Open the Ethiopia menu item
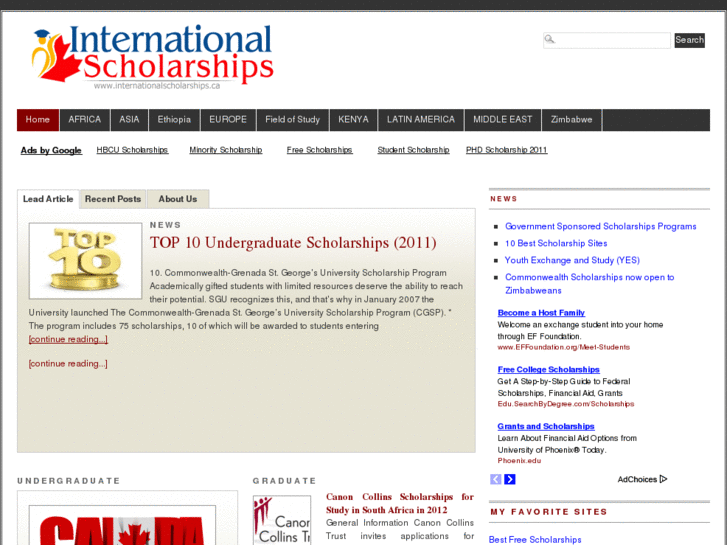Screen dimensions: 727x545 (174, 120)
